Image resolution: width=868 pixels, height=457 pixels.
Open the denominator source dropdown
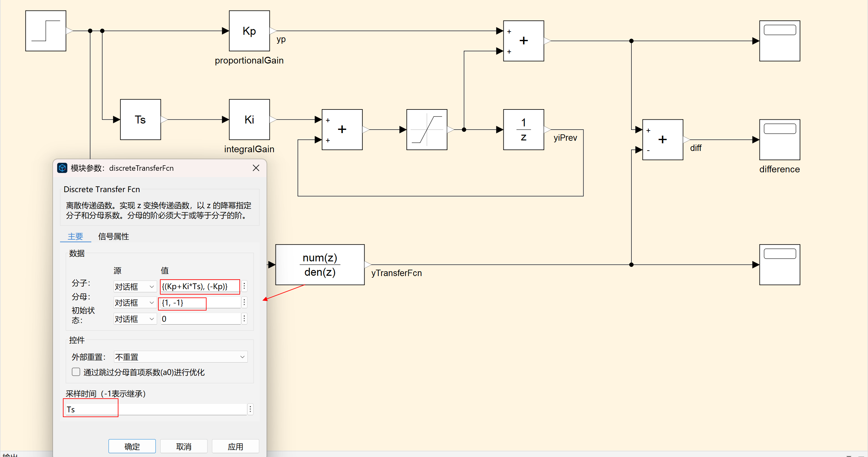click(135, 303)
